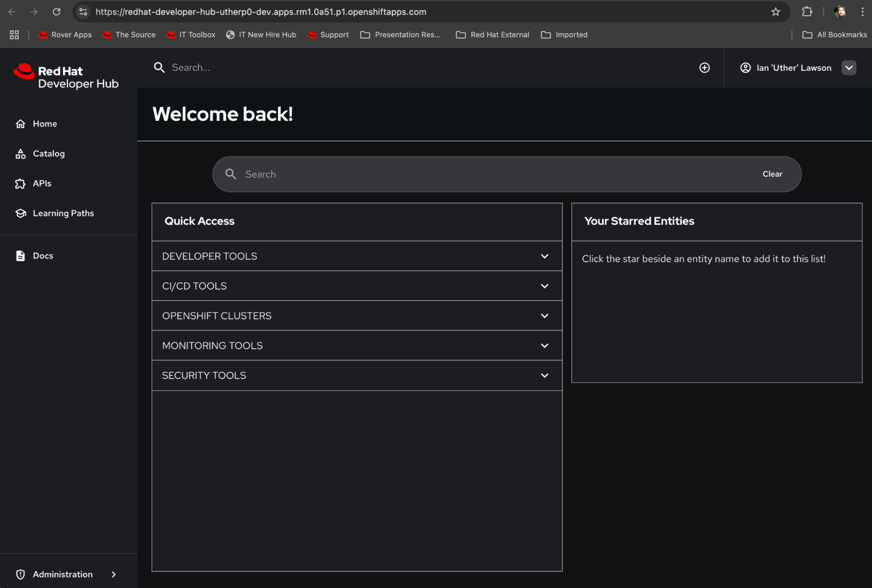The height and width of the screenshot is (588, 872).
Task: Open the Rover Apps bookmark
Action: (x=65, y=35)
